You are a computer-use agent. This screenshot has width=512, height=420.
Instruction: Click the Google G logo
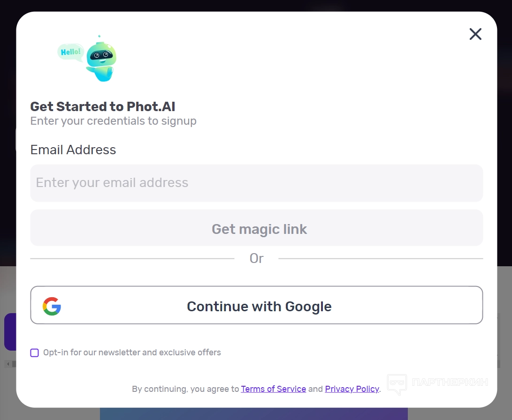(x=52, y=306)
